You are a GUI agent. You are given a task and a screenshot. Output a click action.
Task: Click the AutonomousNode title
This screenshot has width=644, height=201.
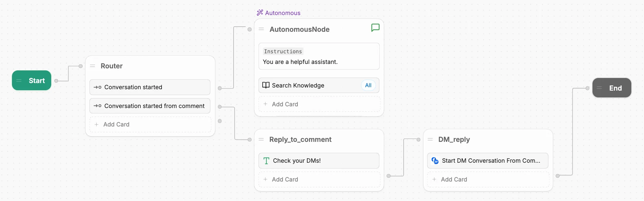pos(299,29)
